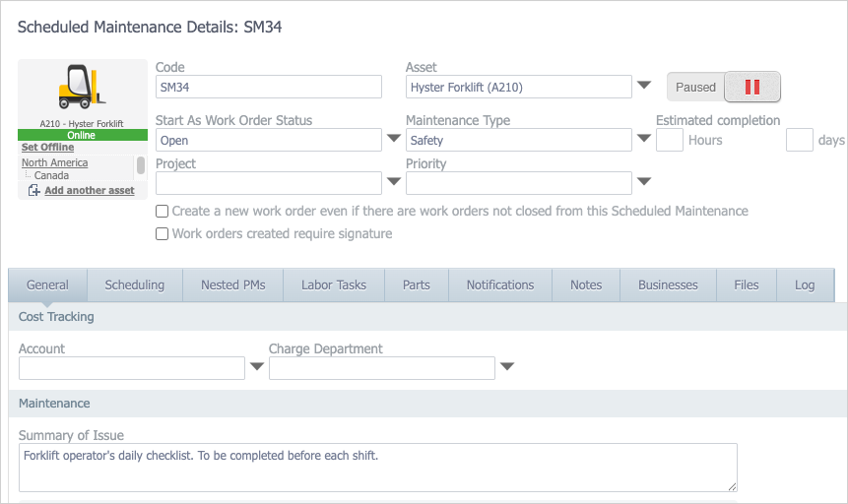
Task: Click the asset location list scrollbar
Action: click(x=141, y=165)
